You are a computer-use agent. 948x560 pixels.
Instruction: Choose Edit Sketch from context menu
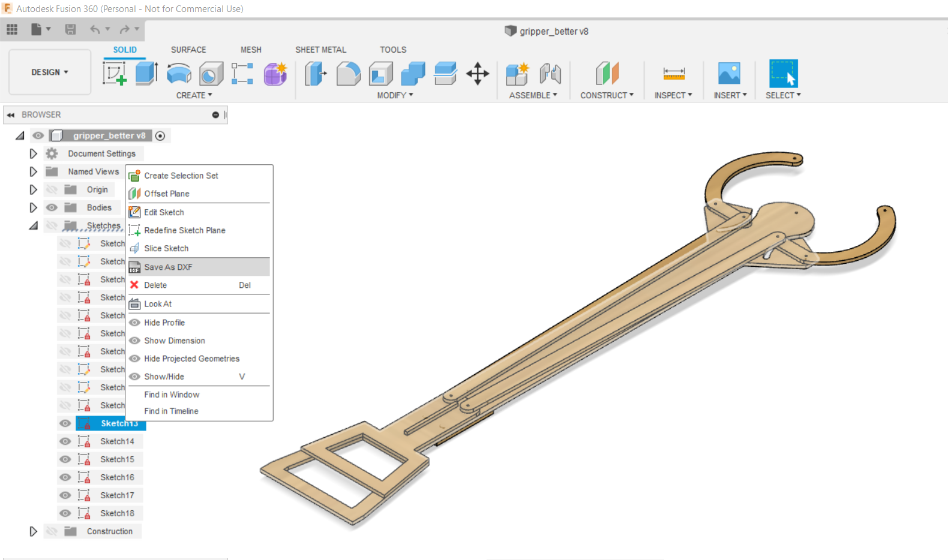click(199, 212)
